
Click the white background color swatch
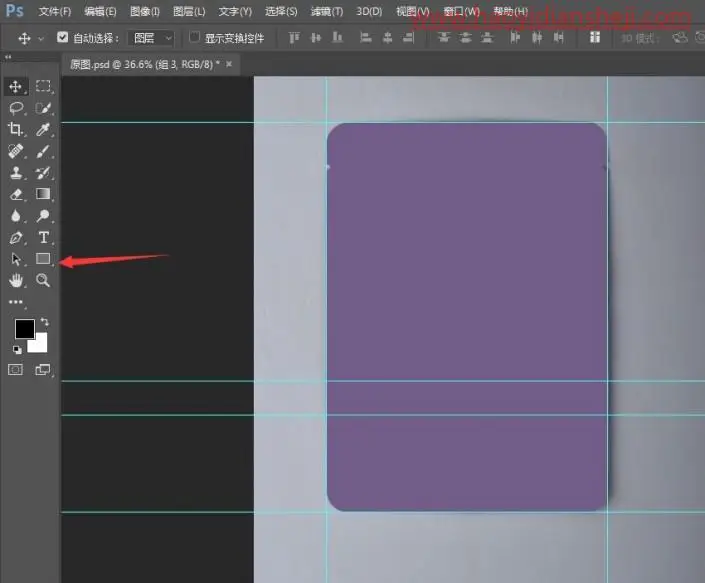pyautogui.click(x=40, y=345)
